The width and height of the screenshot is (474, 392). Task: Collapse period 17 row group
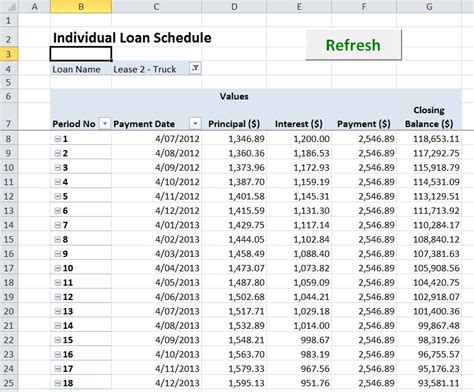coord(58,369)
